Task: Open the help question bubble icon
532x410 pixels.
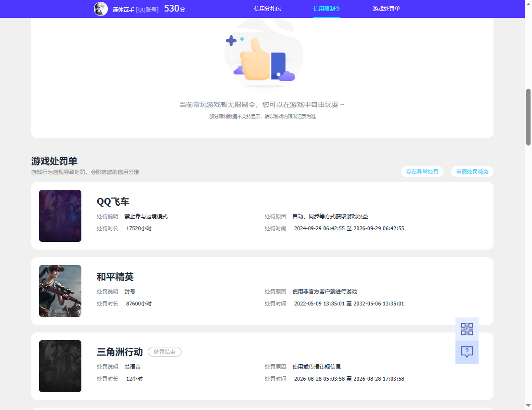Action: click(x=467, y=352)
